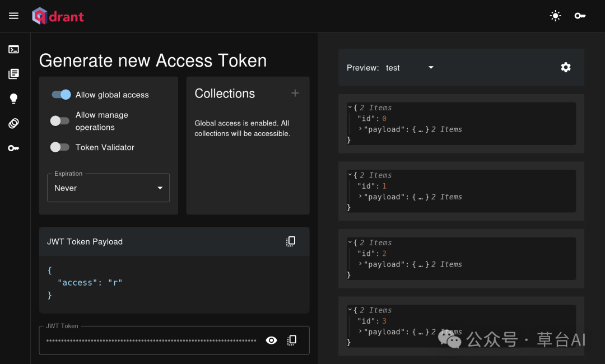The image size is (605, 364).
Task: Reveal the JWT token with eye icon
Action: point(272,340)
